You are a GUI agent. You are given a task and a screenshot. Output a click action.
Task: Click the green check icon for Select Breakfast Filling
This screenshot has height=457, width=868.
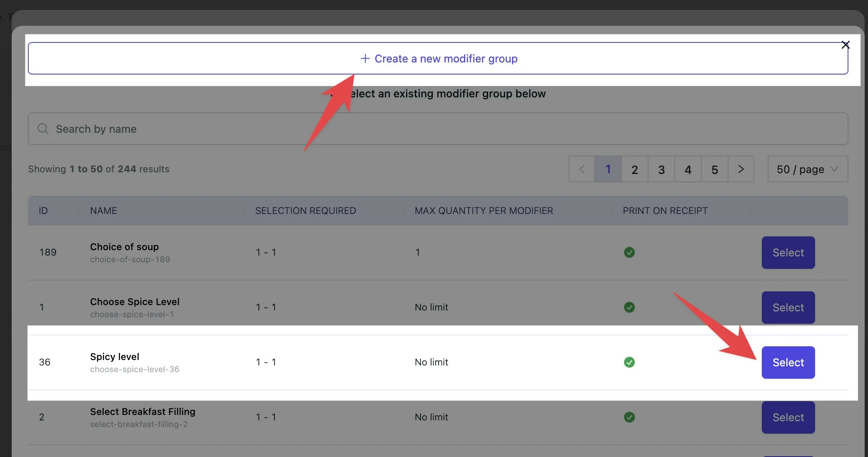tap(629, 417)
